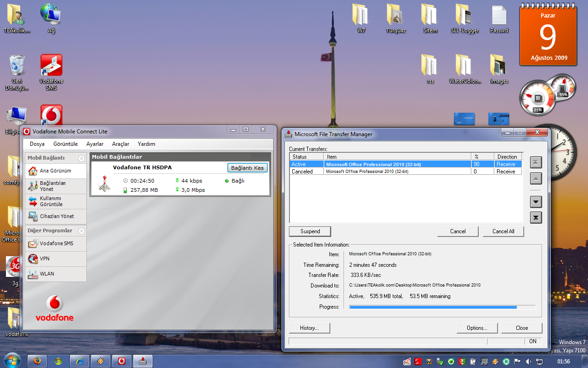Open File Transfer Manager Options

[x=477, y=328]
